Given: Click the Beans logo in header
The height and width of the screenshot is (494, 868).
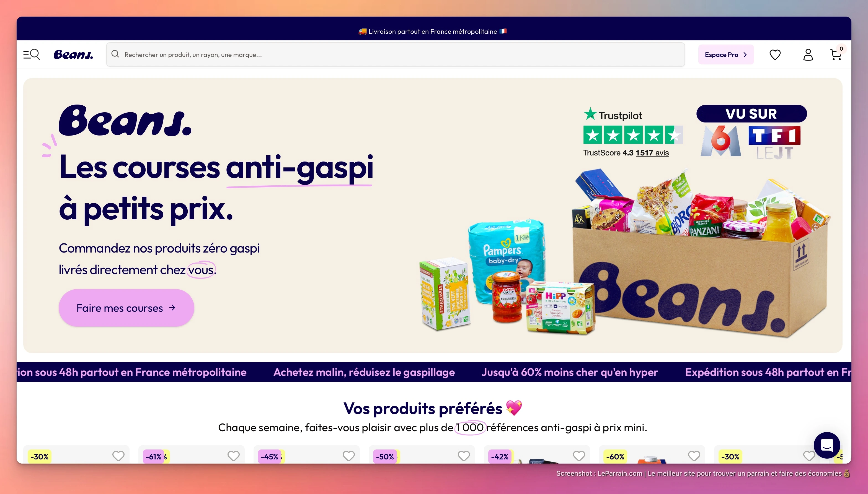Looking at the screenshot, I should coord(73,54).
